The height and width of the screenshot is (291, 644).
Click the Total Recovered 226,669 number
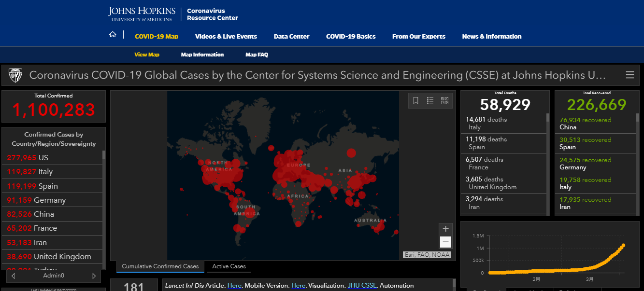597,104
